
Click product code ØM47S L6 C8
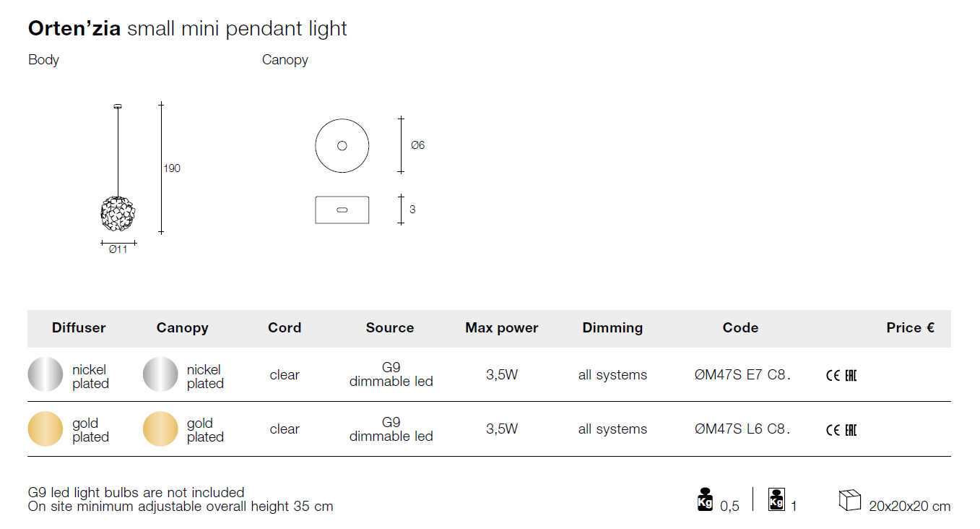742,429
